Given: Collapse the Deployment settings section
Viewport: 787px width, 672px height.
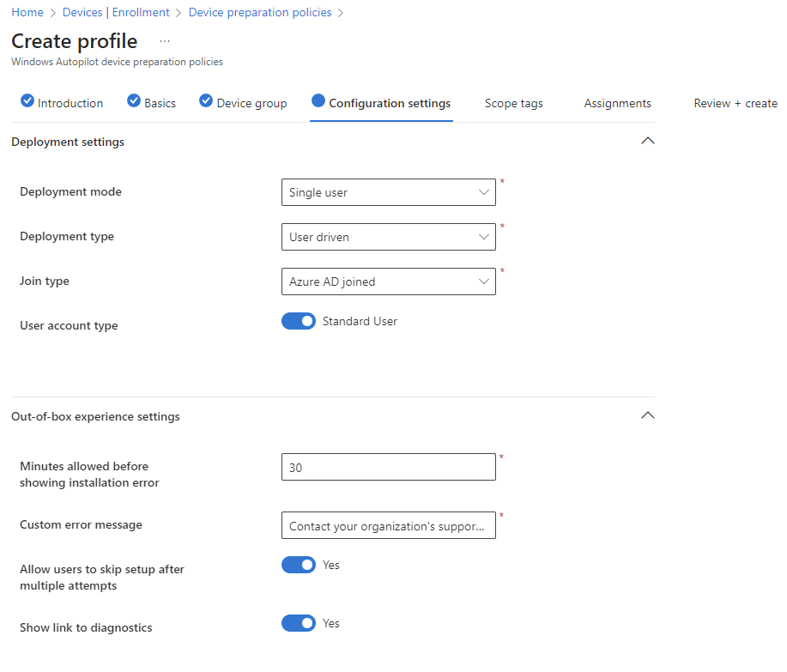Looking at the screenshot, I should (648, 141).
